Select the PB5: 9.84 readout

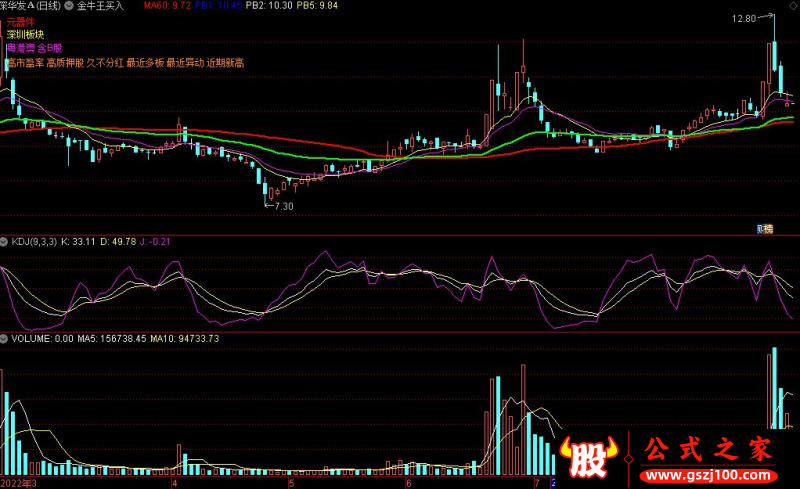tap(317, 6)
